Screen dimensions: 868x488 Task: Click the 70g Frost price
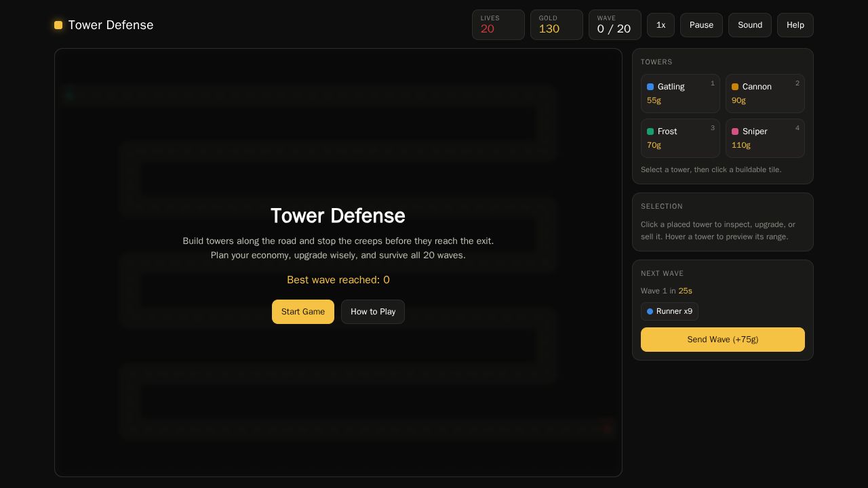[654, 145]
